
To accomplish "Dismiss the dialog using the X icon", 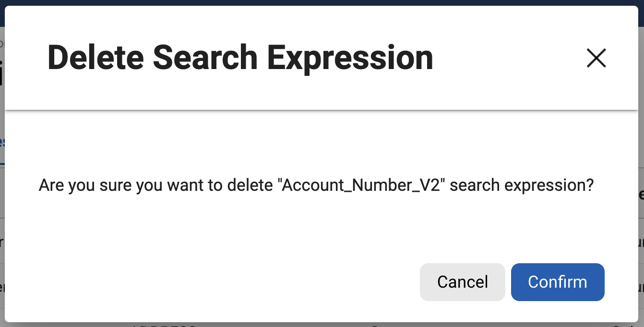I will pos(596,58).
